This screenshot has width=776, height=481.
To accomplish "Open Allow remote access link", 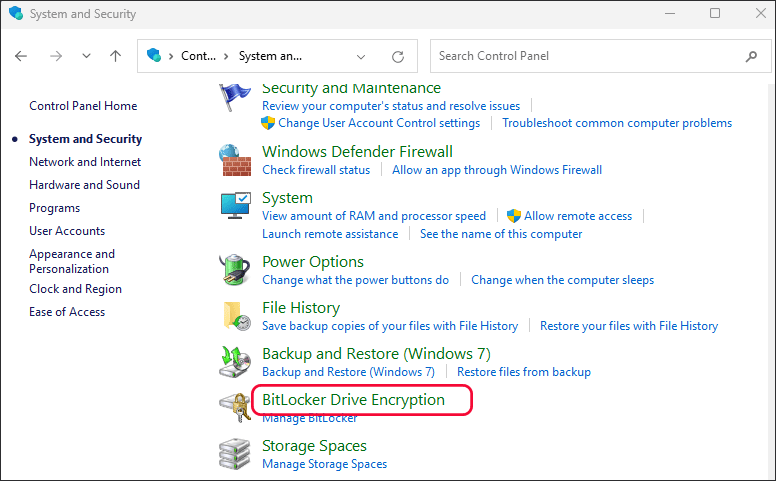I will point(578,216).
